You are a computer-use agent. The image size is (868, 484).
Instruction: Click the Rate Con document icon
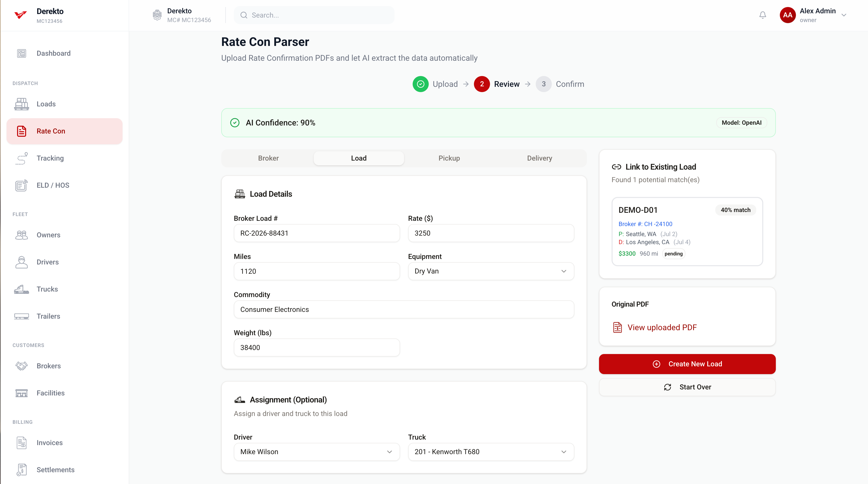click(x=22, y=131)
